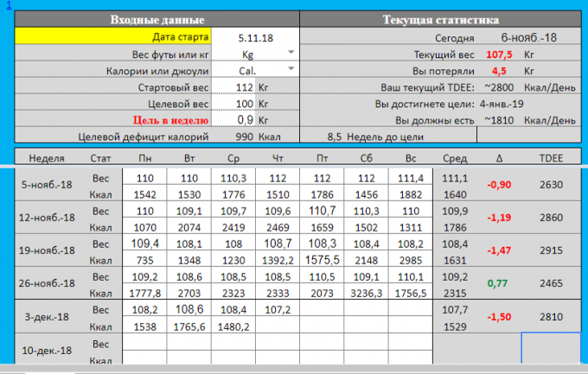This screenshot has width=588, height=374.
Task: Select the '10-дек.-18' week row label
Action: pyautogui.click(x=46, y=350)
